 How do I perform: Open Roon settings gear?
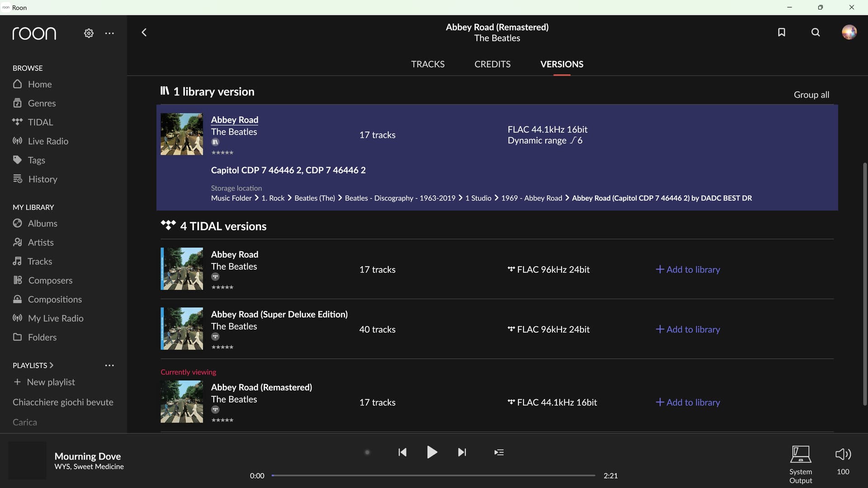tap(89, 33)
